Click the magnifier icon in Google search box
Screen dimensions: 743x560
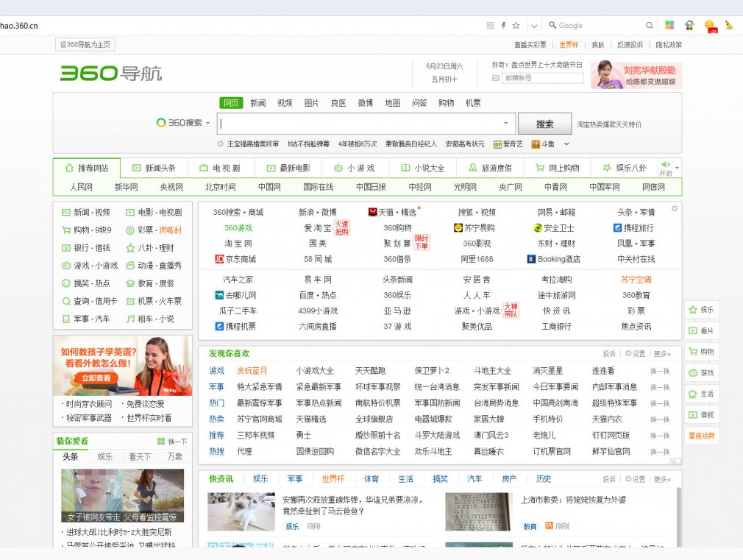pos(649,26)
